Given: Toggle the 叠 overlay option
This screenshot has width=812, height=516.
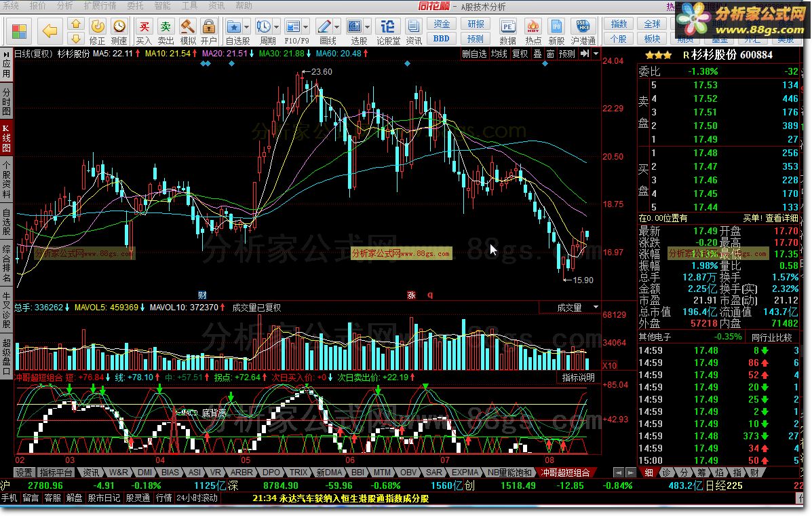Looking at the screenshot, I should [537, 54].
